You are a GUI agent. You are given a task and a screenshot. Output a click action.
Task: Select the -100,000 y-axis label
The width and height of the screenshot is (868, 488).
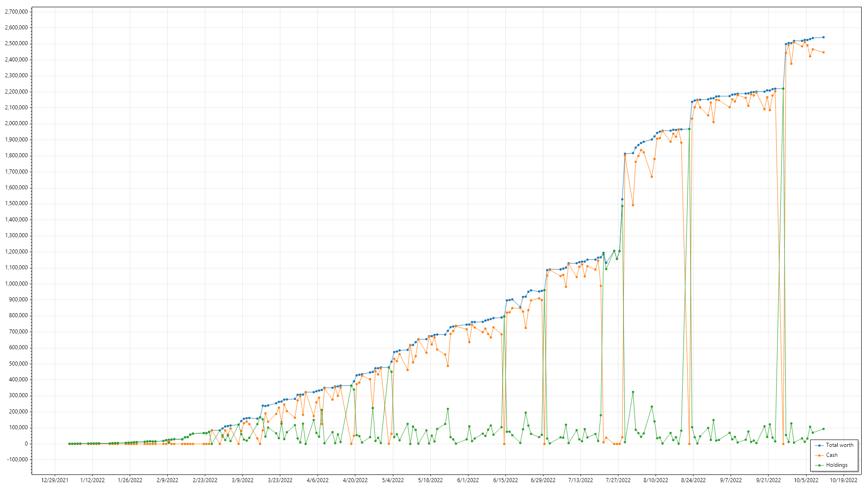coord(17,460)
